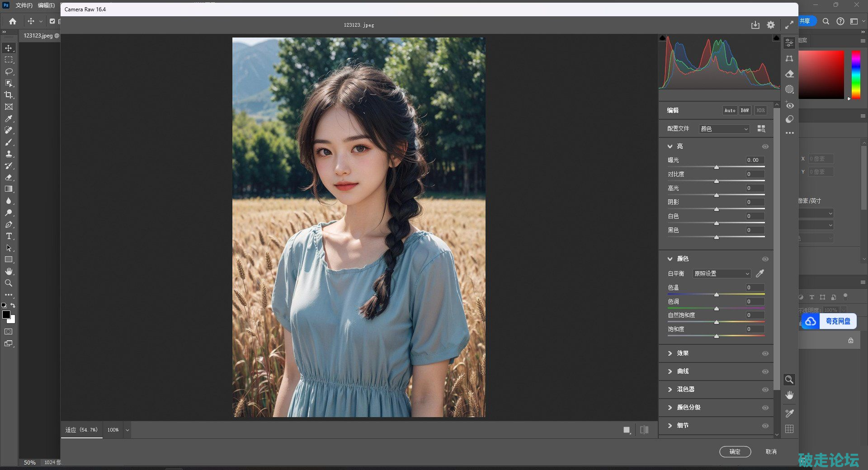Hide the 亮 panel adjustments
Viewport: 868px width, 470px height.
tap(765, 146)
